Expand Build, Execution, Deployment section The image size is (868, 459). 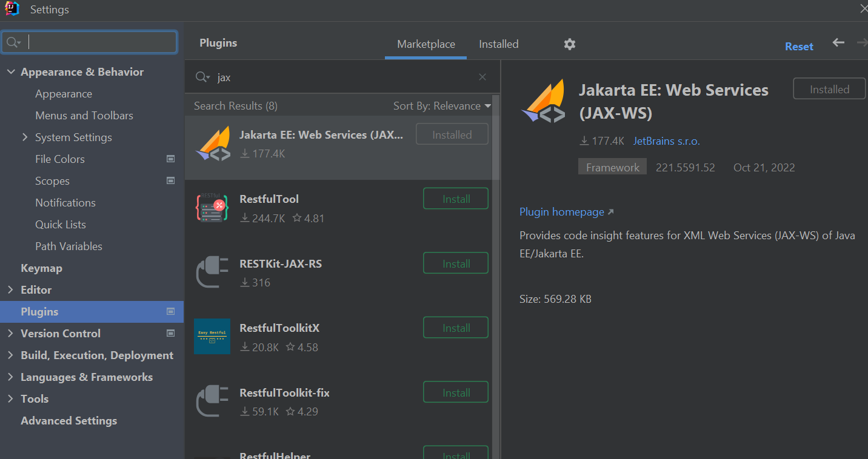tap(10, 355)
